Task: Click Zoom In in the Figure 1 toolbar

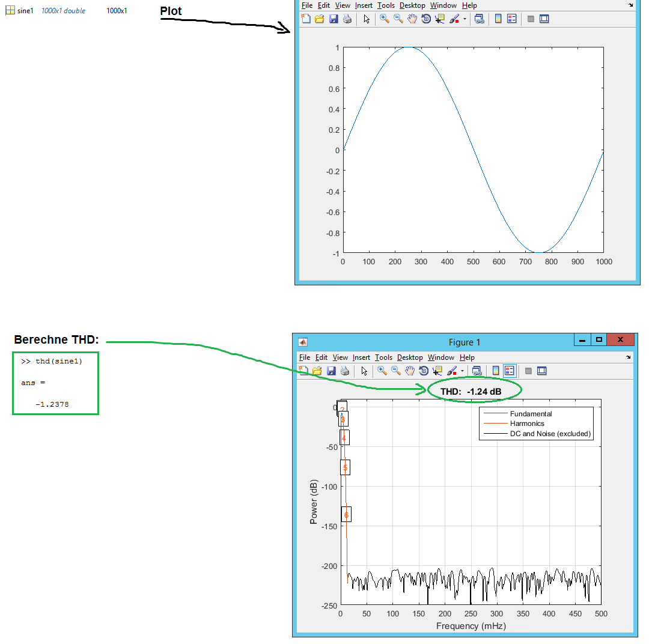Action: (382, 371)
